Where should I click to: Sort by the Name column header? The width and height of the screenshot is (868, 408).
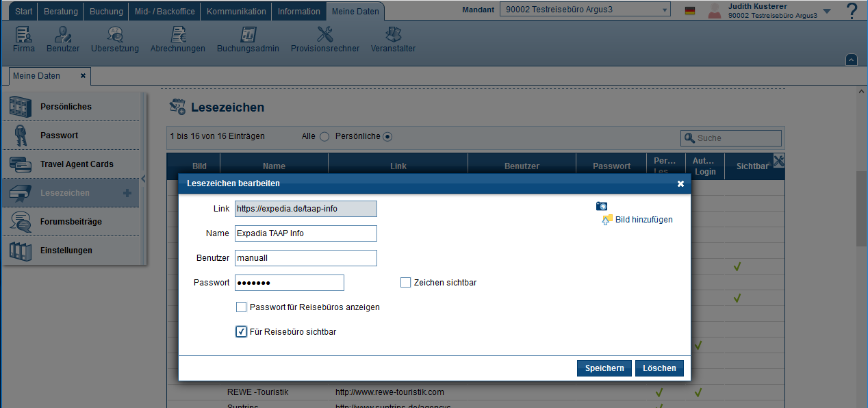[x=274, y=166]
